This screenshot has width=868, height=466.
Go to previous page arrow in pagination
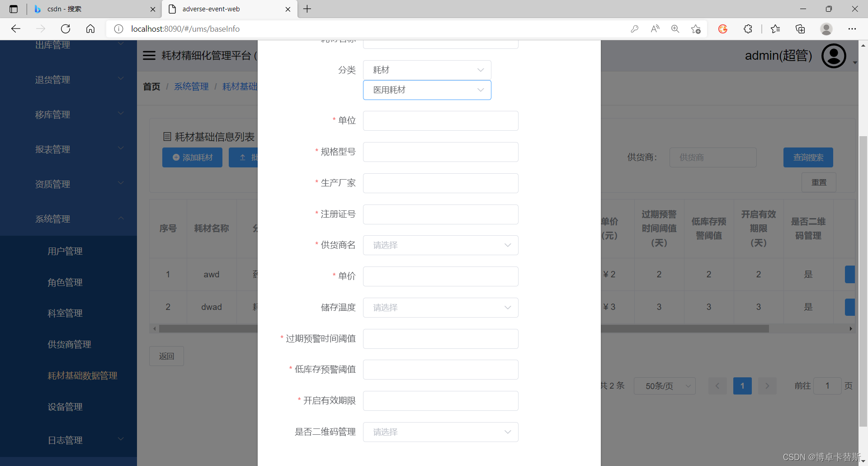tap(717, 386)
